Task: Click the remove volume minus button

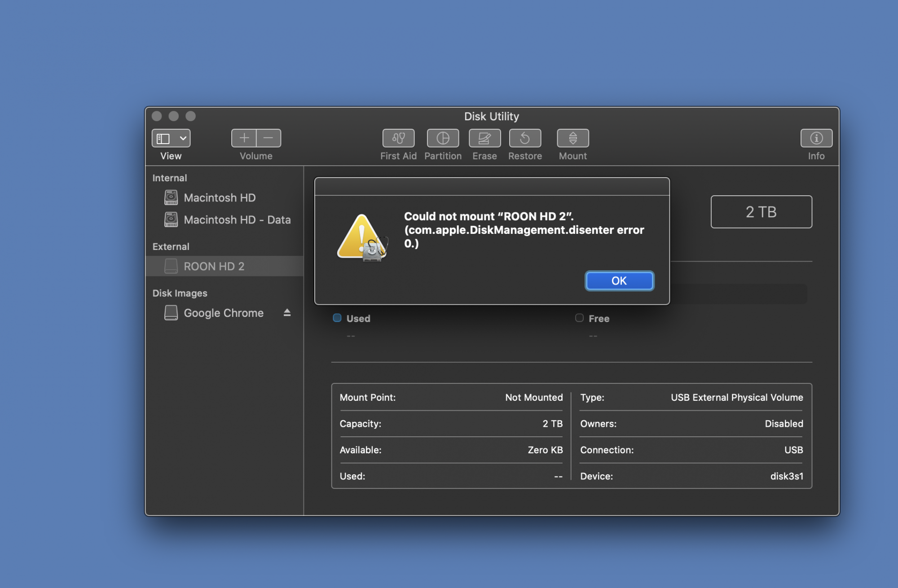Action: 269,138
